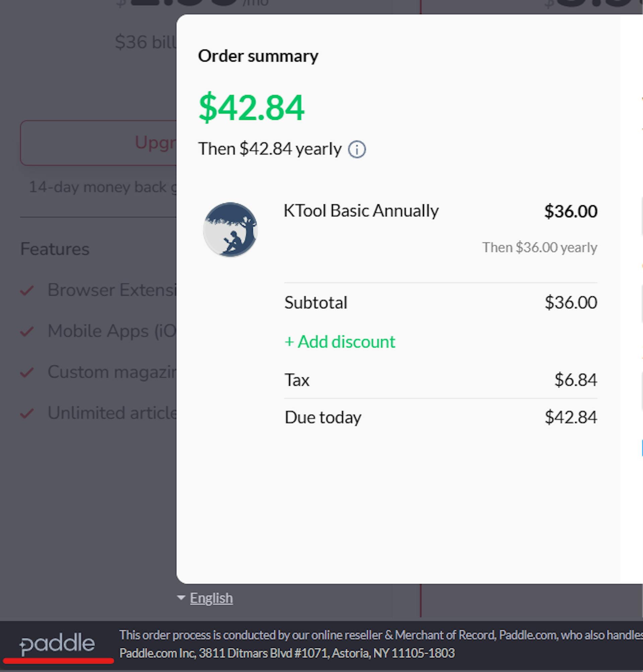Click the Mobile Apps checkmark icon
The height and width of the screenshot is (672, 643).
(x=27, y=331)
